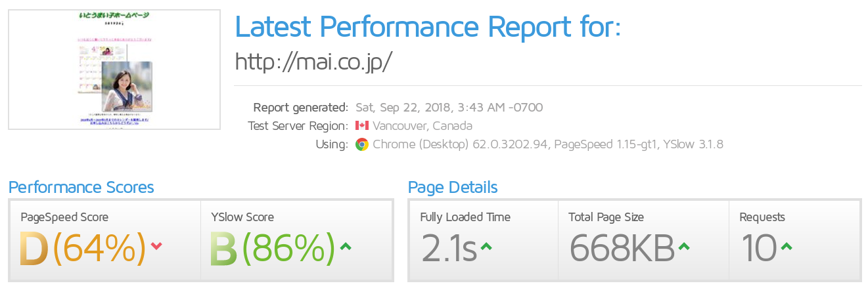868x294 pixels.
Task: Click the Vancouver, Canada server region text
Action: pos(423,125)
